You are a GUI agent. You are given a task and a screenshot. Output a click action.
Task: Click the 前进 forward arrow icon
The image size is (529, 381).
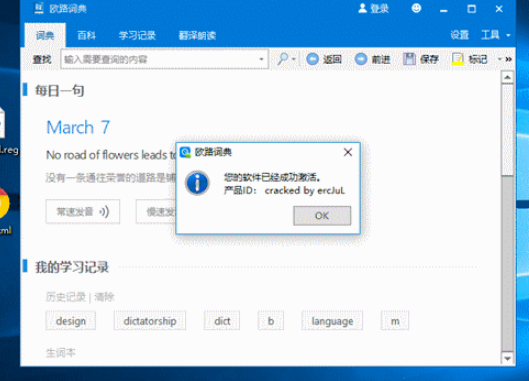point(361,59)
